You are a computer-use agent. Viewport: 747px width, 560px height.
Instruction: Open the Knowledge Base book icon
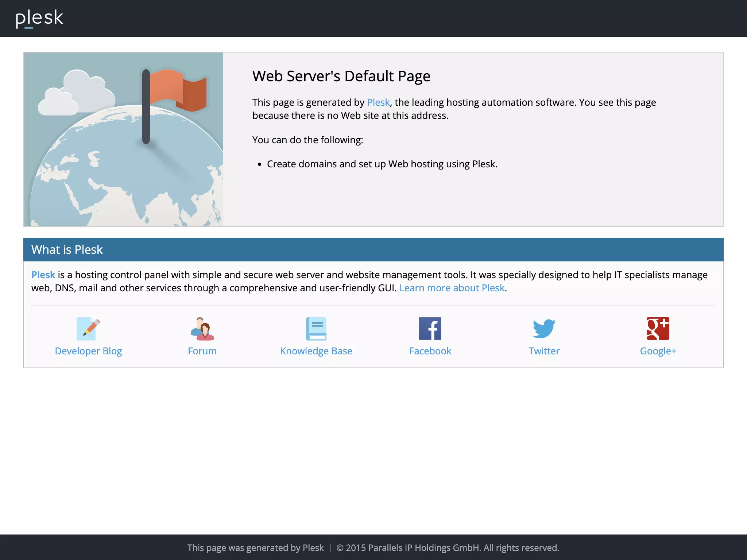tap(316, 328)
